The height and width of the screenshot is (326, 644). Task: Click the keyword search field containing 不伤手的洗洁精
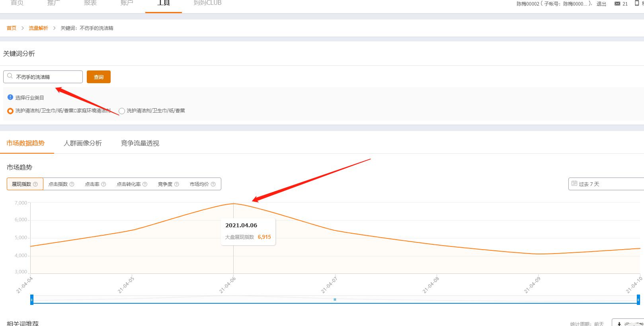[43, 77]
